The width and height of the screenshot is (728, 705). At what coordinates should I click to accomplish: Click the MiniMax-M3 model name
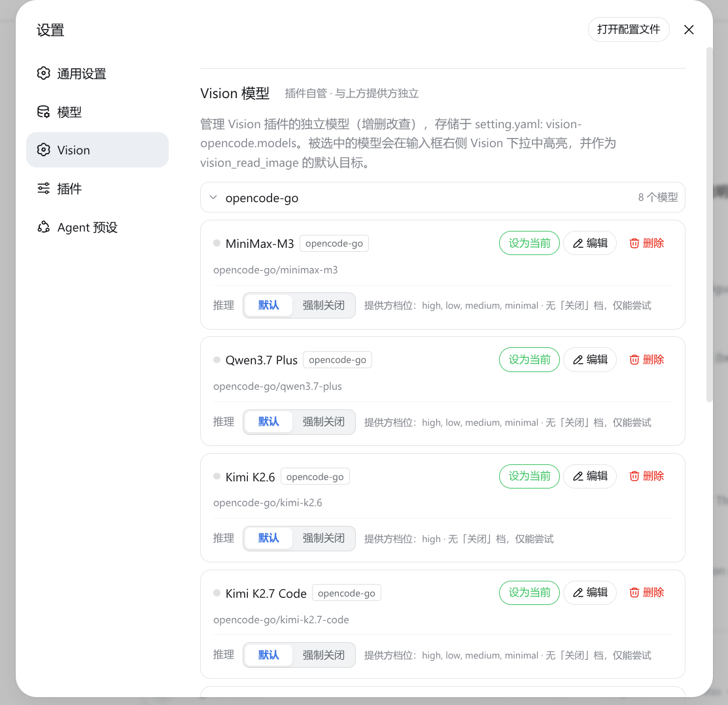pyautogui.click(x=260, y=244)
